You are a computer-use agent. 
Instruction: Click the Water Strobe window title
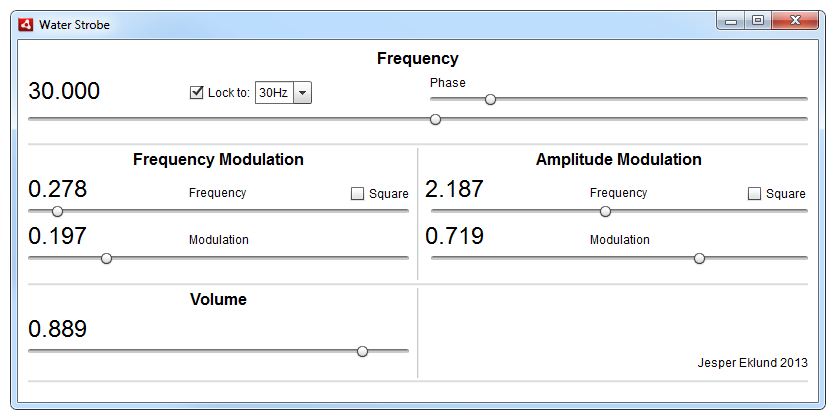tap(74, 25)
